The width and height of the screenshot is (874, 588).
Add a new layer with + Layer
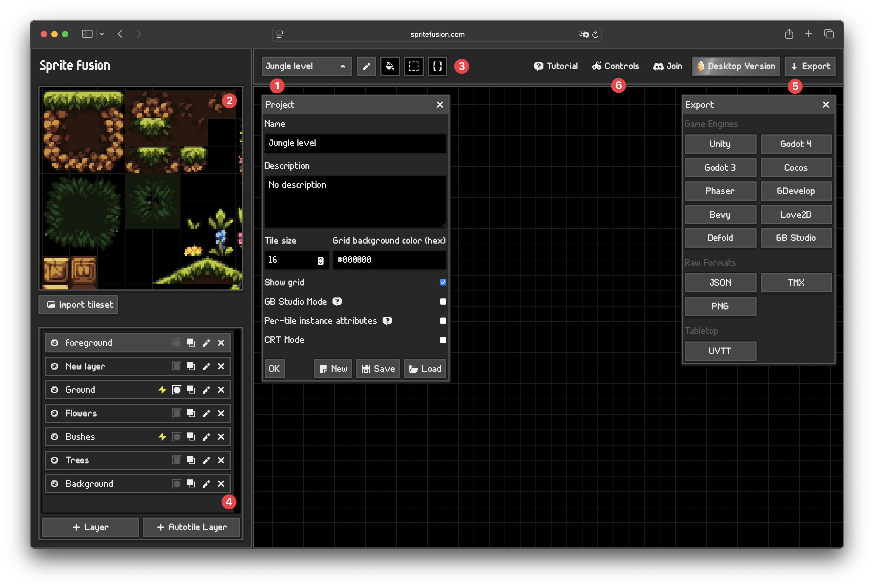(x=90, y=527)
